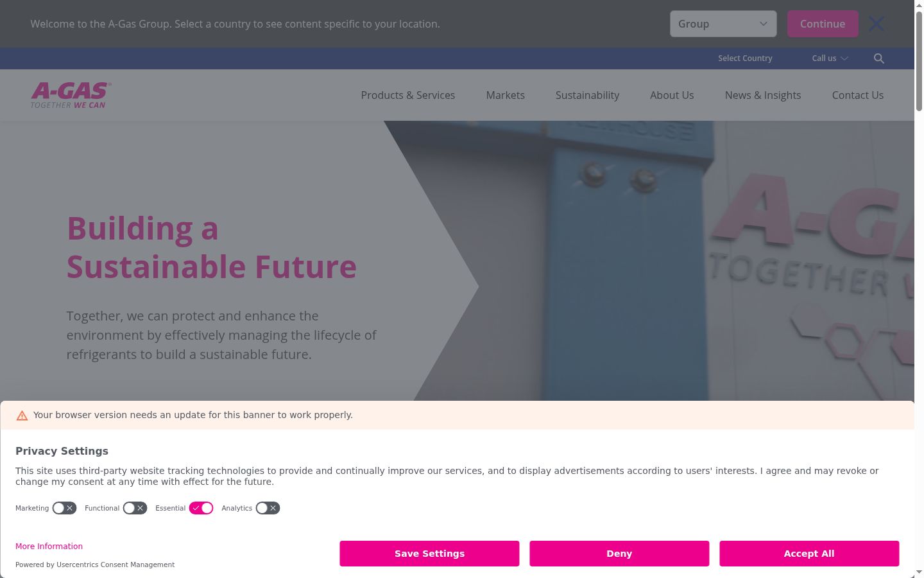924x578 pixels.
Task: Go to the Markets menu
Action: pos(506,95)
